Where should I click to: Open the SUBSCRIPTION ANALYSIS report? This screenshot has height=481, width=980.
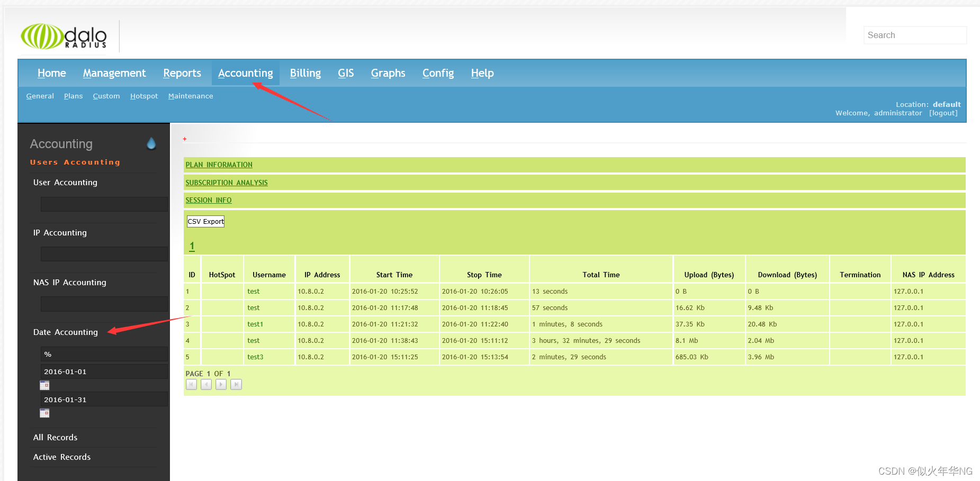click(x=226, y=183)
